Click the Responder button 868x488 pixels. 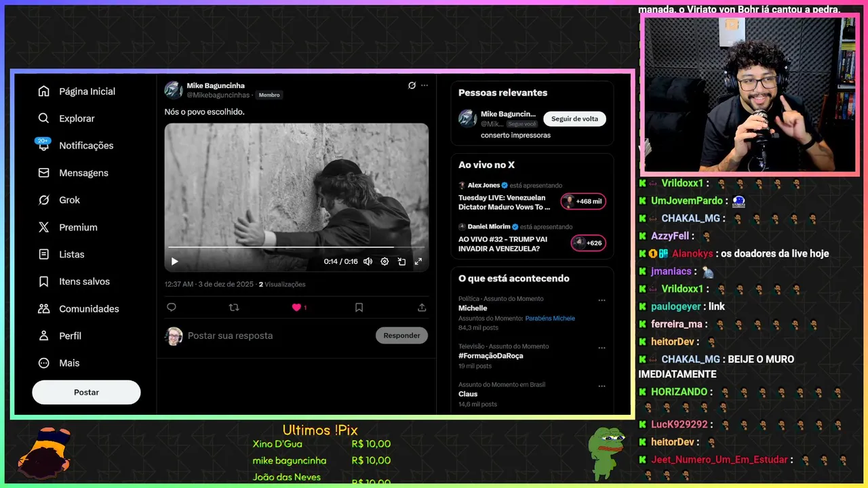pyautogui.click(x=402, y=335)
